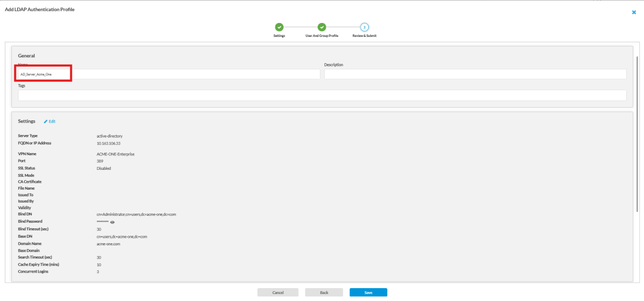Viewport: 644px width, 301px height.
Task: Focus the Description input field
Action: [x=475, y=74]
